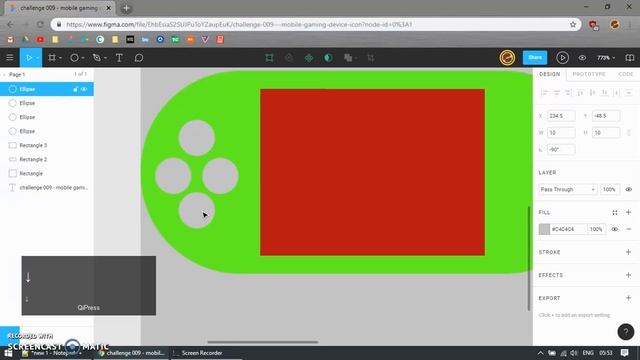Select the Text tool

tap(119, 58)
